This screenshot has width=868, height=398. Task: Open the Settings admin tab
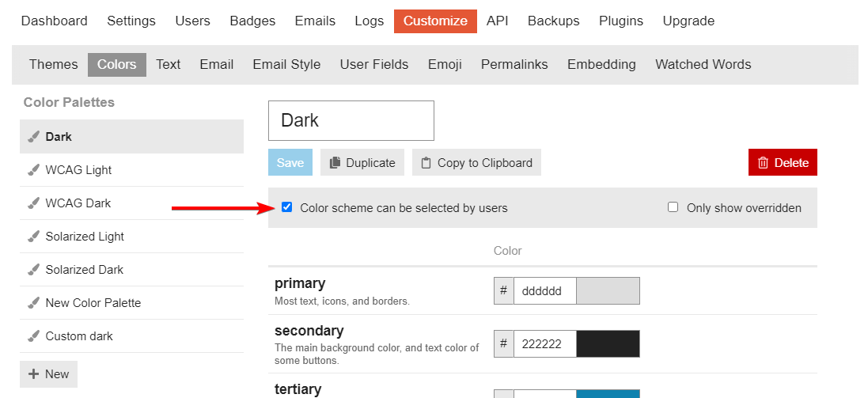(131, 21)
